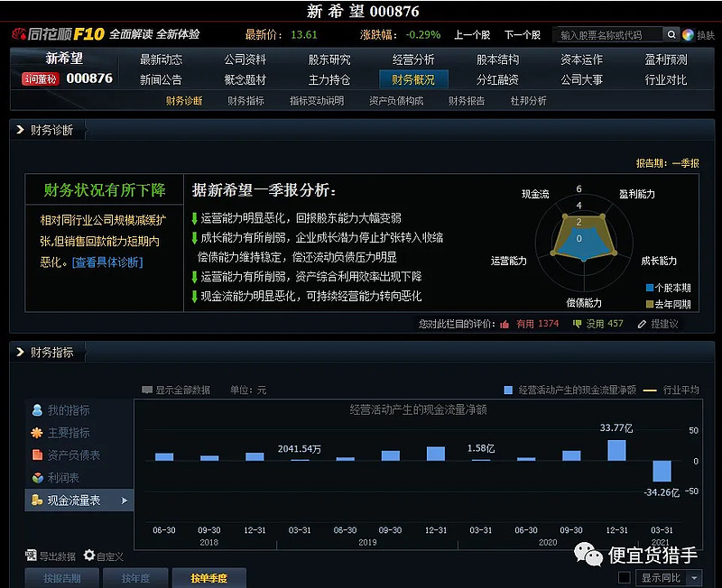
Task: Open the 股东研究 tab
Action: (329, 60)
